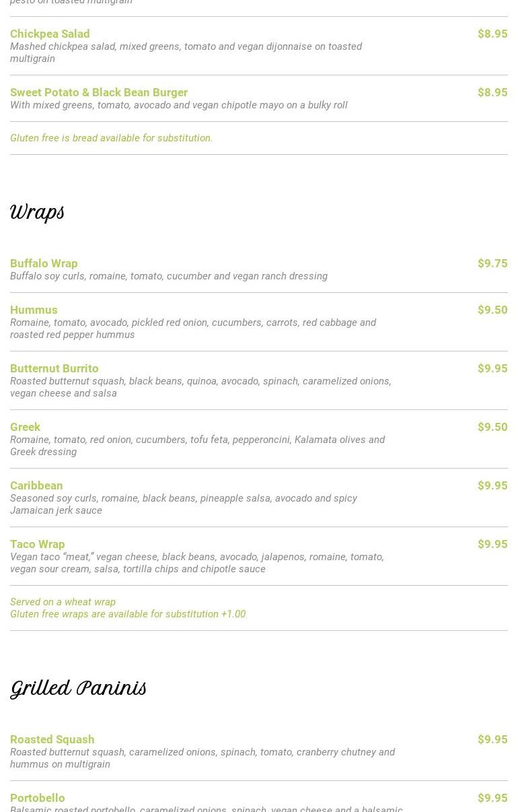Click the Chickpea Salad $8.95 price
This screenshot has width=518, height=812.
[x=492, y=34]
